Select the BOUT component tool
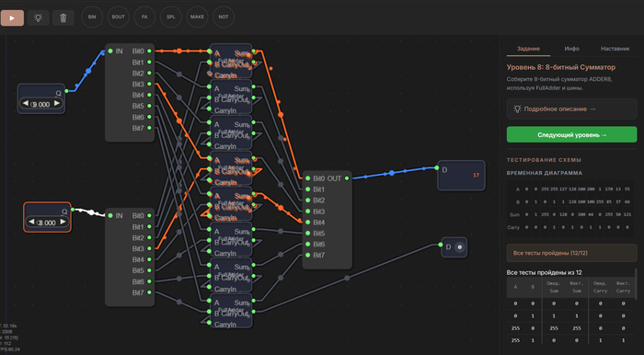 (x=119, y=17)
